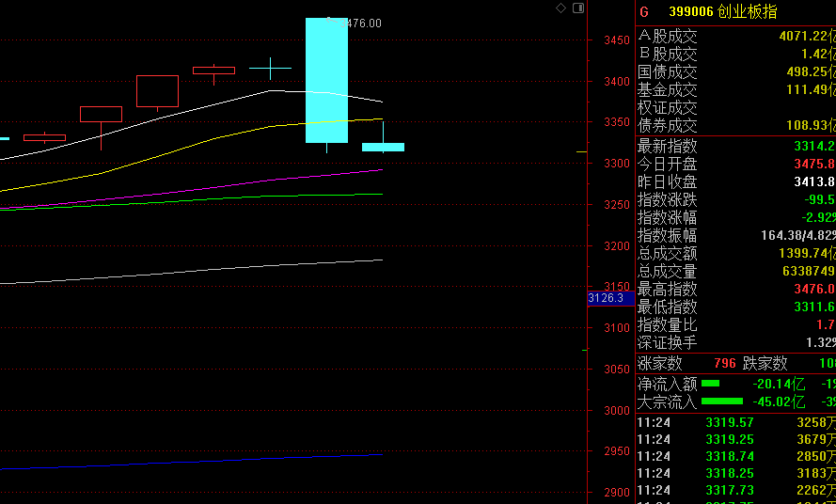Select the 基金成交 row label
The height and width of the screenshot is (504, 836).
click(x=668, y=89)
